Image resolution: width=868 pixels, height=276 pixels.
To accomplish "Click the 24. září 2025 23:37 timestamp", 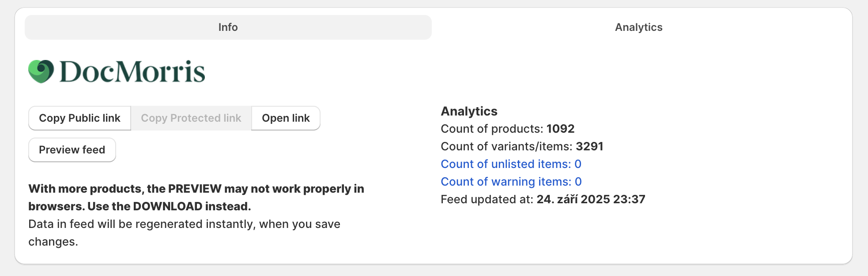I will (x=591, y=199).
